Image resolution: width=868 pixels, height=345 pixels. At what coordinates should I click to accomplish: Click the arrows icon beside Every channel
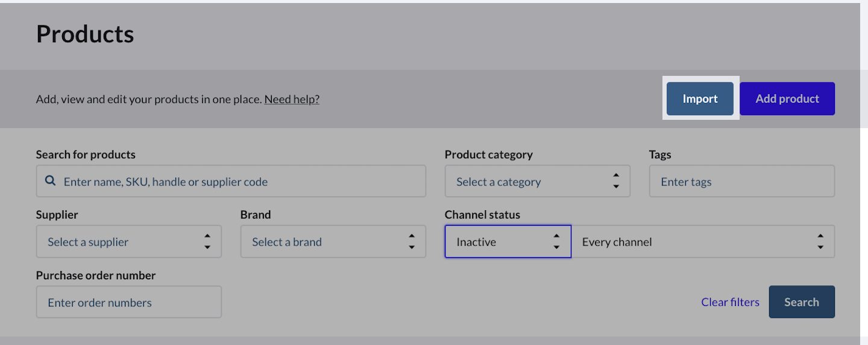(820, 242)
